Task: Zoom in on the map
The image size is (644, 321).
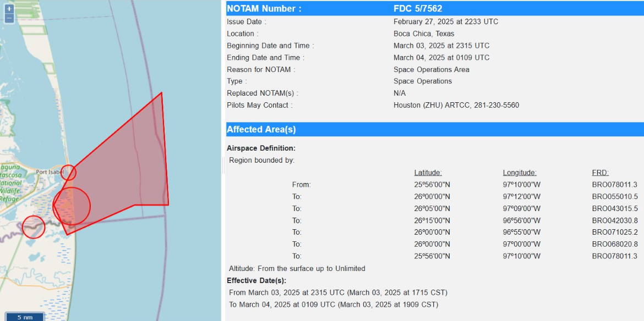Action: [x=9, y=8]
